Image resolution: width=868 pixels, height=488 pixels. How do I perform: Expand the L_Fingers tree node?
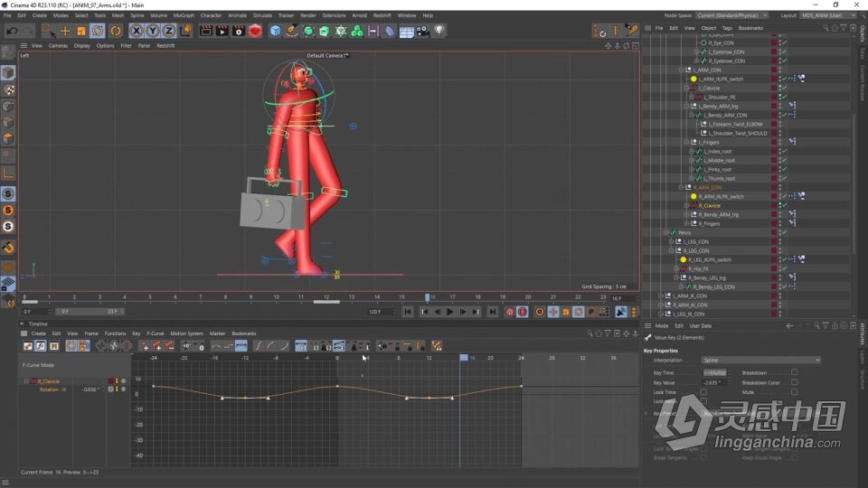(x=687, y=142)
